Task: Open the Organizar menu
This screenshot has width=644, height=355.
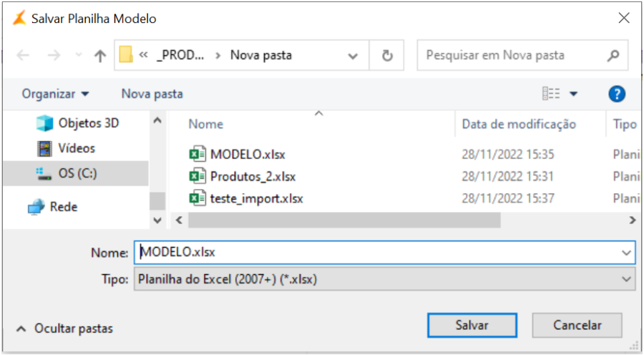Action: point(56,94)
